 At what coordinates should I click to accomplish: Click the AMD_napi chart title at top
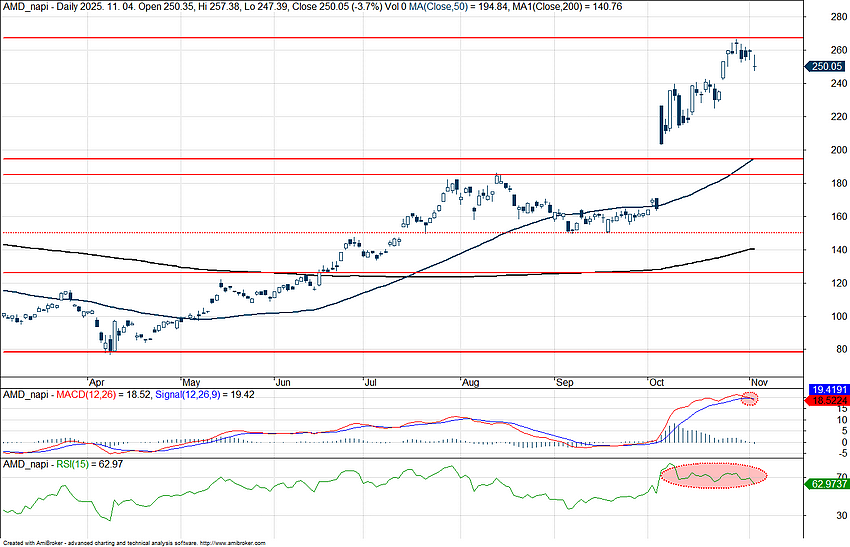(x=25, y=6)
